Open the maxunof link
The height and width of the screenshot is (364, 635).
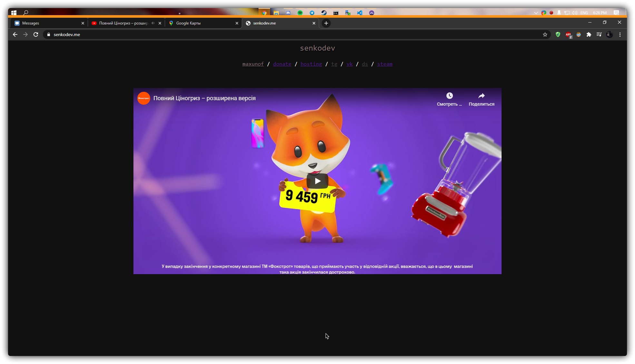tap(253, 64)
